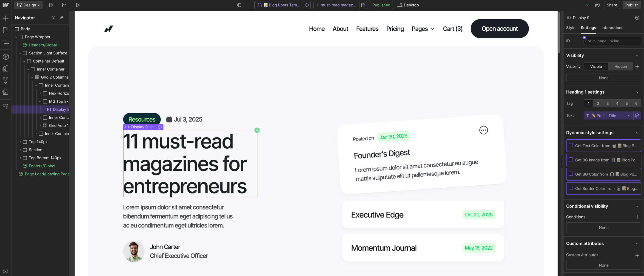The image size is (644, 276).
Task: Switch to the Interactions tab
Action: click(x=612, y=28)
